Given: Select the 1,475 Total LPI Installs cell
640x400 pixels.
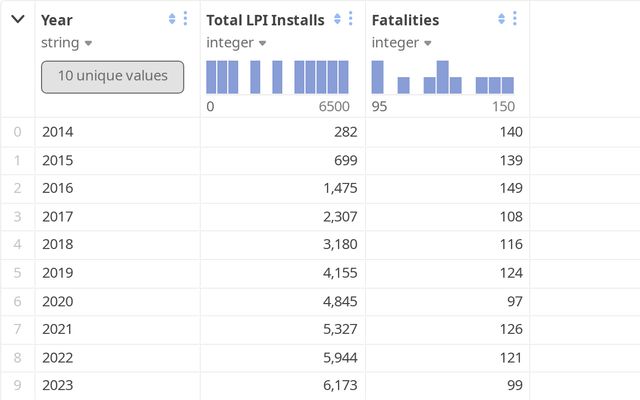Looking at the screenshot, I should click(331, 187).
